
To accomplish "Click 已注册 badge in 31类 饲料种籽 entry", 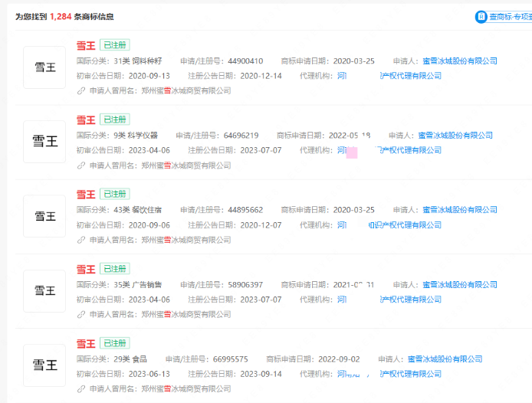I will 115,45.
